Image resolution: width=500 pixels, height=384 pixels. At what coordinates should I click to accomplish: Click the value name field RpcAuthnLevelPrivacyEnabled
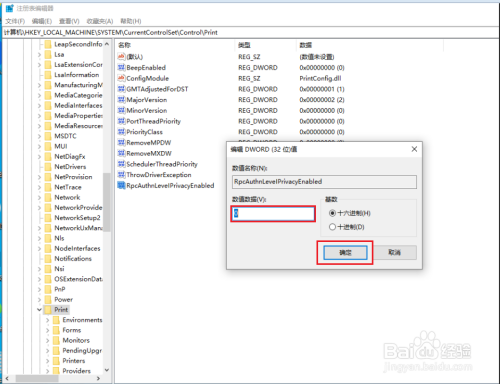324,182
